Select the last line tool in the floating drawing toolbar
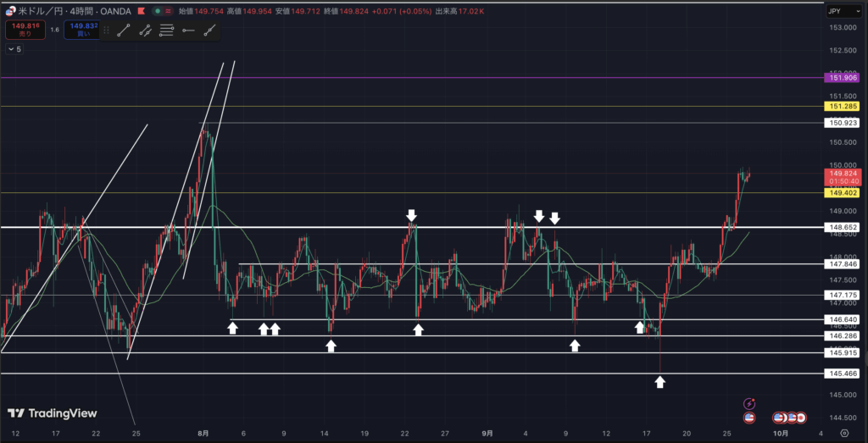The width and height of the screenshot is (868, 443). point(209,30)
